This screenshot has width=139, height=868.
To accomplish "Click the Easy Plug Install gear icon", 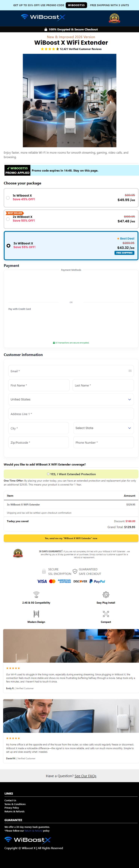I will [x=106, y=595].
